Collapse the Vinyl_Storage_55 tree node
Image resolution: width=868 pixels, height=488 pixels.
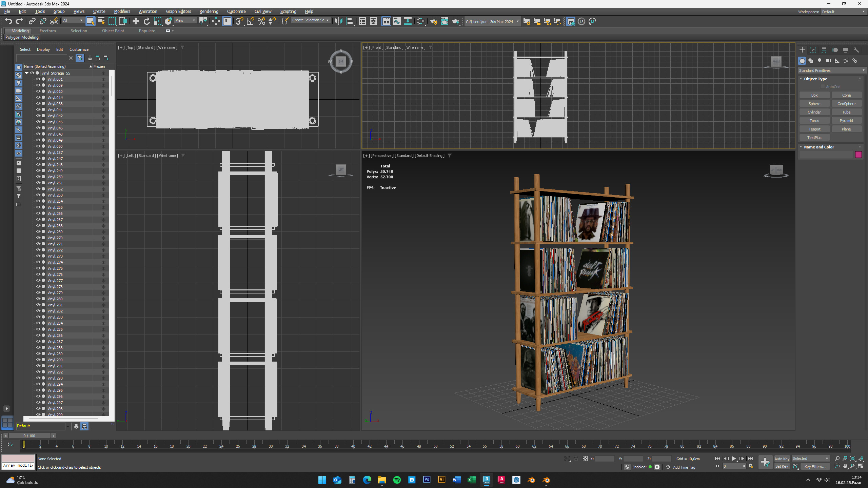click(x=26, y=73)
